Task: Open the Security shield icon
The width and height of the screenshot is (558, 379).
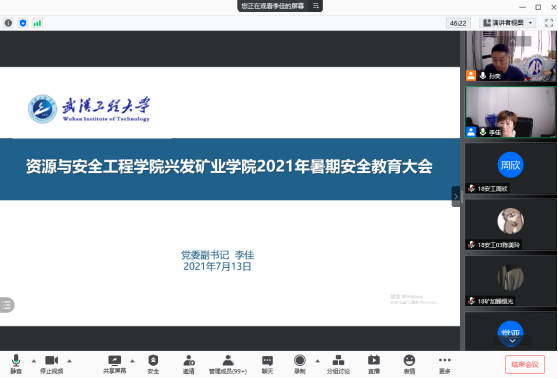Action: tap(153, 364)
